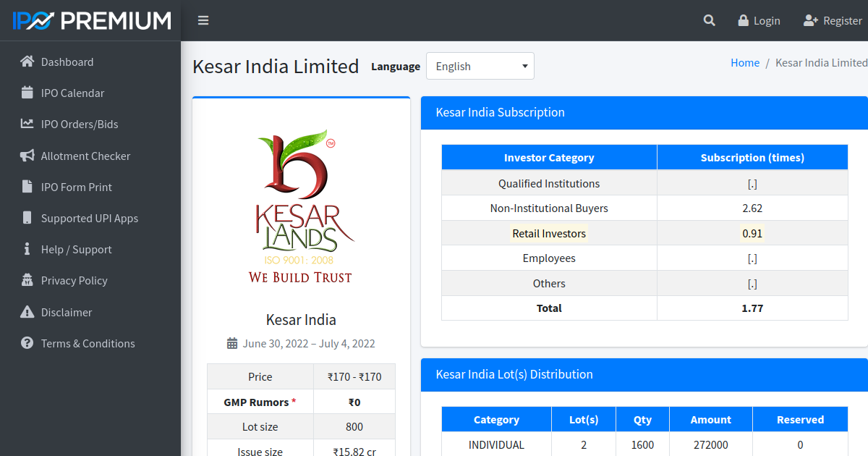868x456 pixels.
Task: Open the English language dropdown
Action: pos(480,66)
